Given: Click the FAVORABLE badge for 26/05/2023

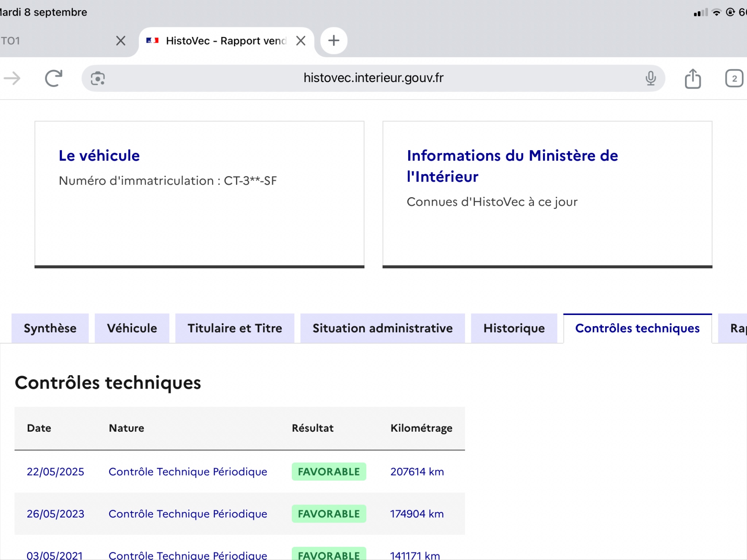Looking at the screenshot, I should coord(329,514).
